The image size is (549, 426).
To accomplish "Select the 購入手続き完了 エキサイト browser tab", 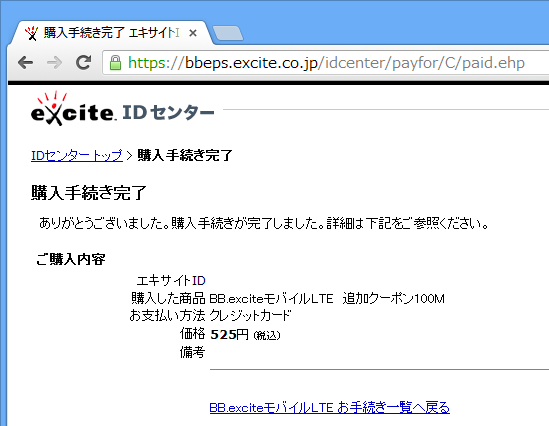I will click(111, 33).
